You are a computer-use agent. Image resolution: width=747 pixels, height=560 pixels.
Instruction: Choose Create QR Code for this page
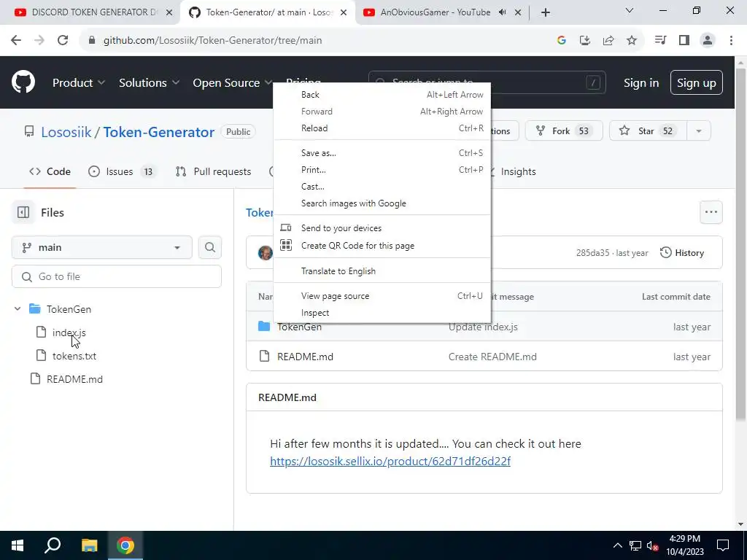[x=382, y=246]
